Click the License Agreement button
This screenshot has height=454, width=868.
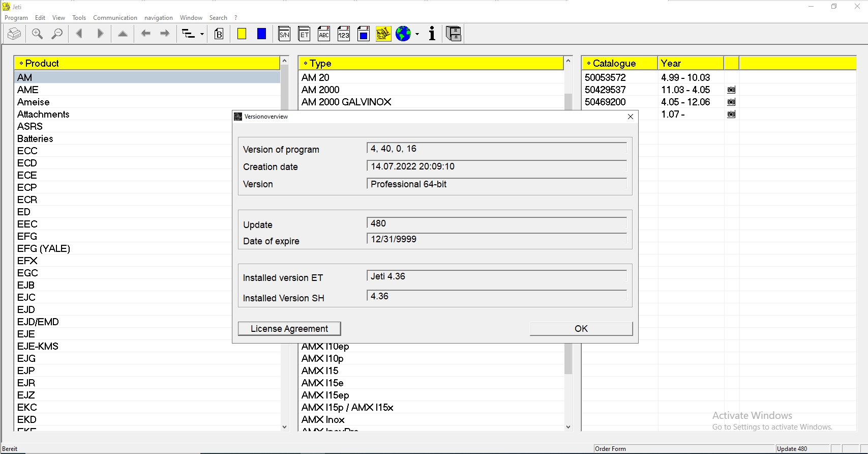pos(289,329)
